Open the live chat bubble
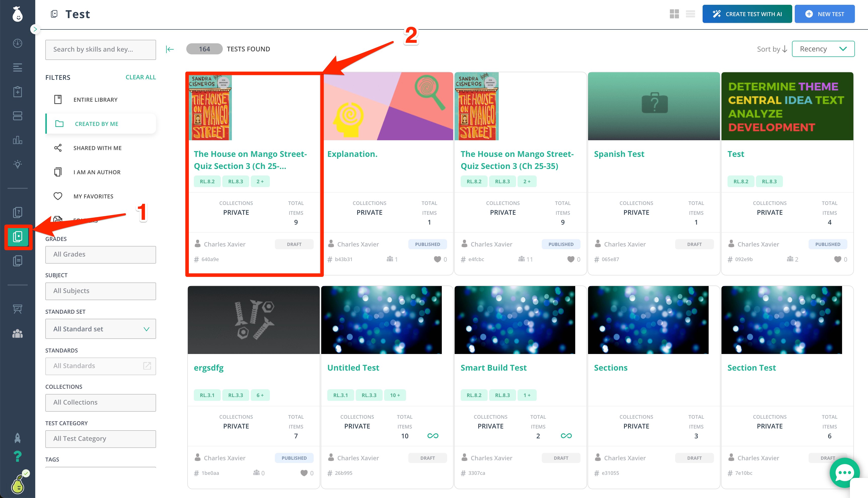The width and height of the screenshot is (868, 498). click(844, 473)
